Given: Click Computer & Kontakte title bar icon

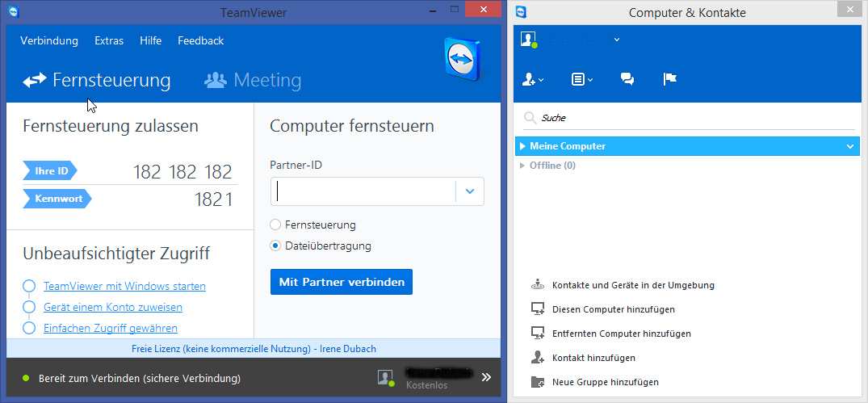Looking at the screenshot, I should coord(521,11).
